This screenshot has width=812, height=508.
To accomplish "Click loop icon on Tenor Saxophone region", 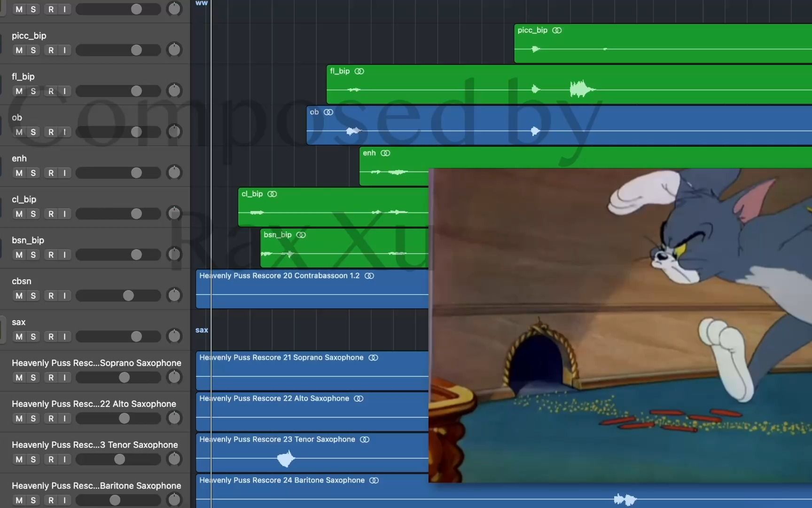I will [365, 439].
